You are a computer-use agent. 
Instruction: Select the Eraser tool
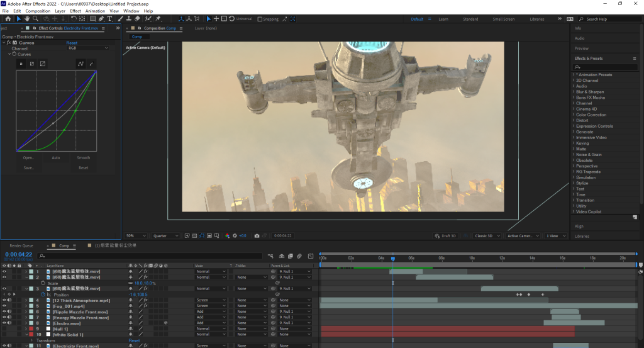pyautogui.click(x=137, y=18)
